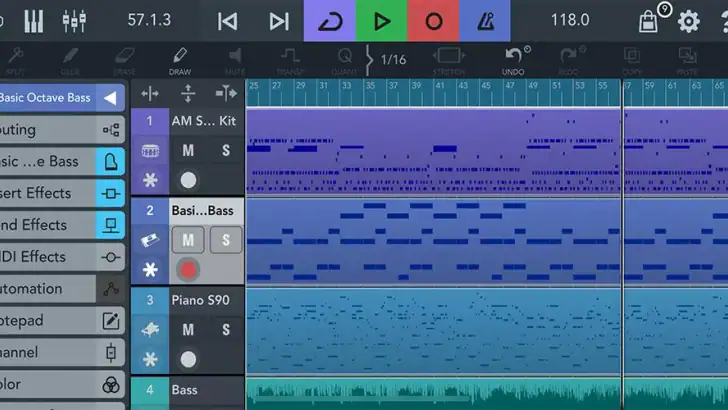Select the Piano S90 track name

(x=201, y=300)
